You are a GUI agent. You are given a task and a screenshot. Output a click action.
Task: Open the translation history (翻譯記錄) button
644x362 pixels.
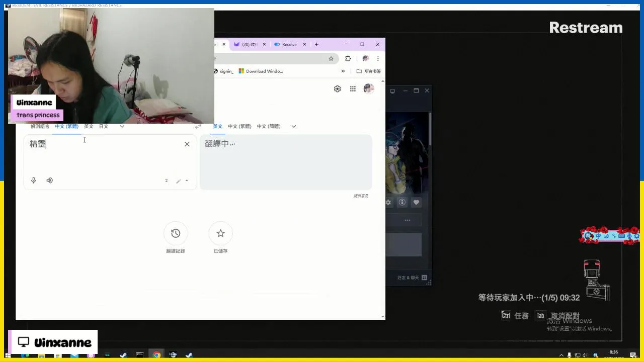point(176,233)
